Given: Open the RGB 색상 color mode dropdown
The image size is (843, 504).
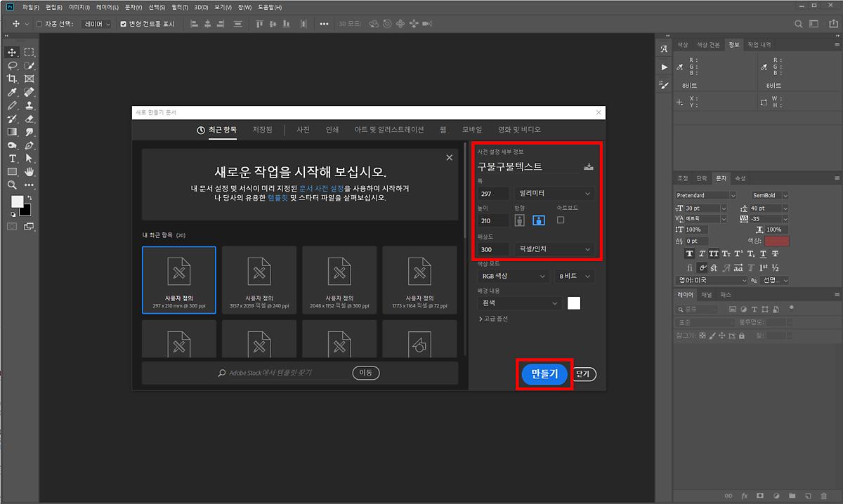Looking at the screenshot, I should pyautogui.click(x=513, y=277).
